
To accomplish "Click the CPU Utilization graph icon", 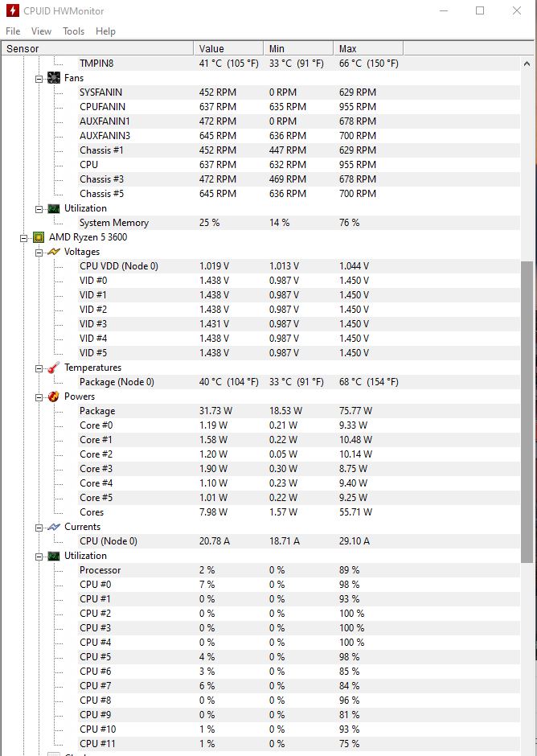I will click(54, 556).
